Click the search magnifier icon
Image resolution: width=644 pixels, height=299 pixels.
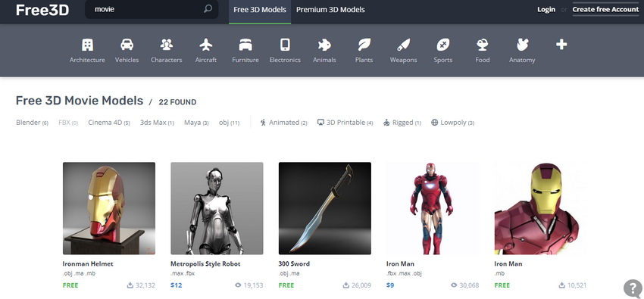click(208, 8)
